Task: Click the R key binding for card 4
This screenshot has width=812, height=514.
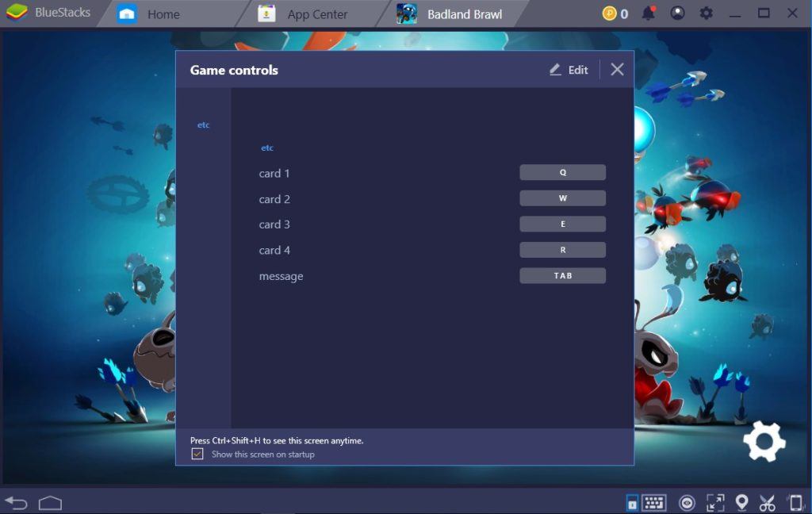Action: click(x=562, y=251)
